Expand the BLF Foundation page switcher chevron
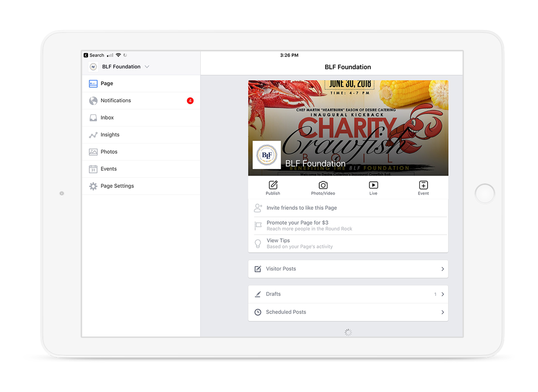This screenshot has width=538, height=392. coord(147,67)
